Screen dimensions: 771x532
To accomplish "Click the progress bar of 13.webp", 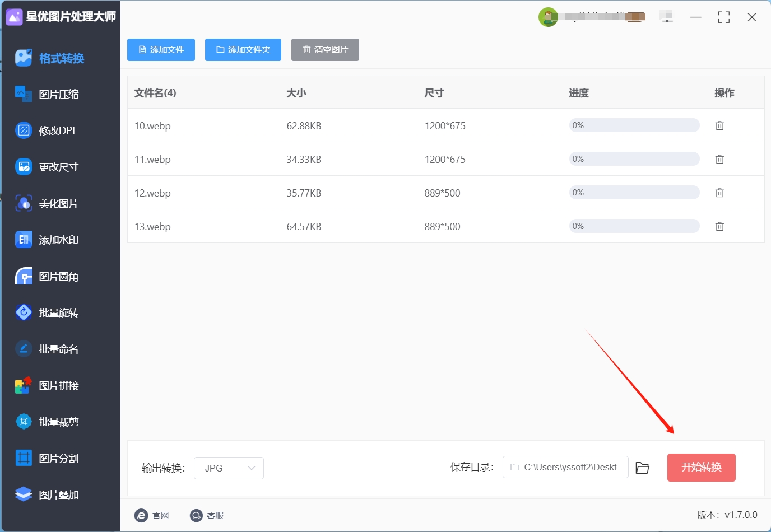I will click(x=634, y=226).
